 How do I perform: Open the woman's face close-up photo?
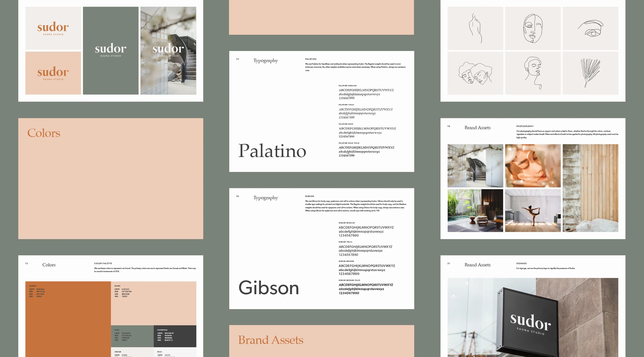[532, 166]
